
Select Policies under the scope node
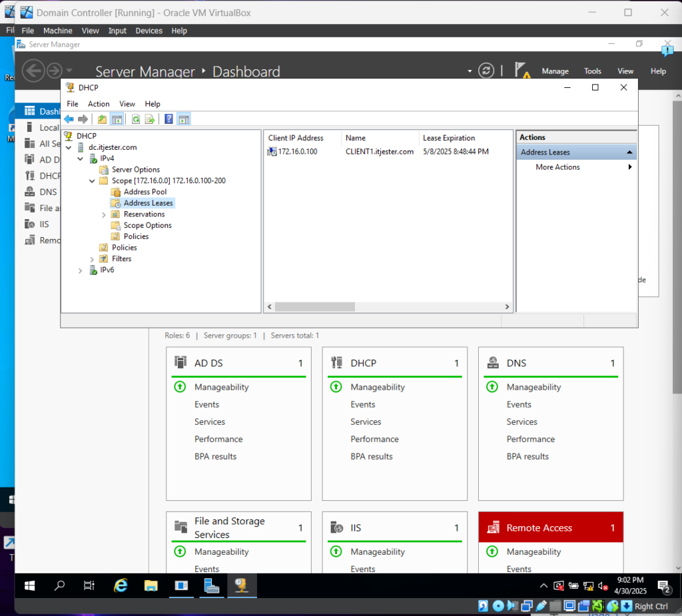click(136, 236)
